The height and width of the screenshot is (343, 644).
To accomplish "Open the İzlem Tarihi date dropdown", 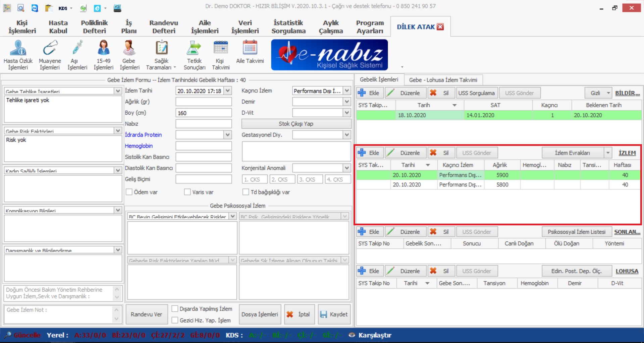I will coord(228,91).
